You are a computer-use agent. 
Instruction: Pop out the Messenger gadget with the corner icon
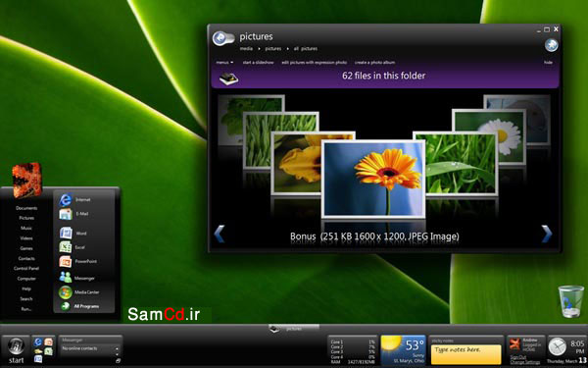[118, 360]
